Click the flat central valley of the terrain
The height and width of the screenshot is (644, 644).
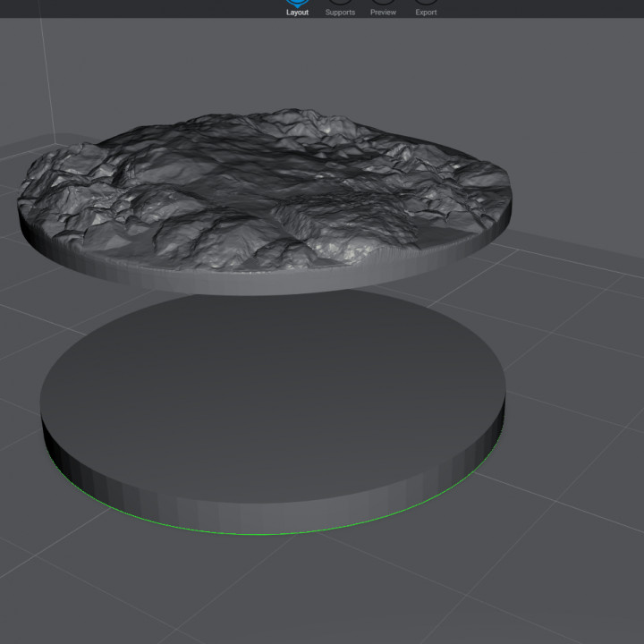click(268, 188)
